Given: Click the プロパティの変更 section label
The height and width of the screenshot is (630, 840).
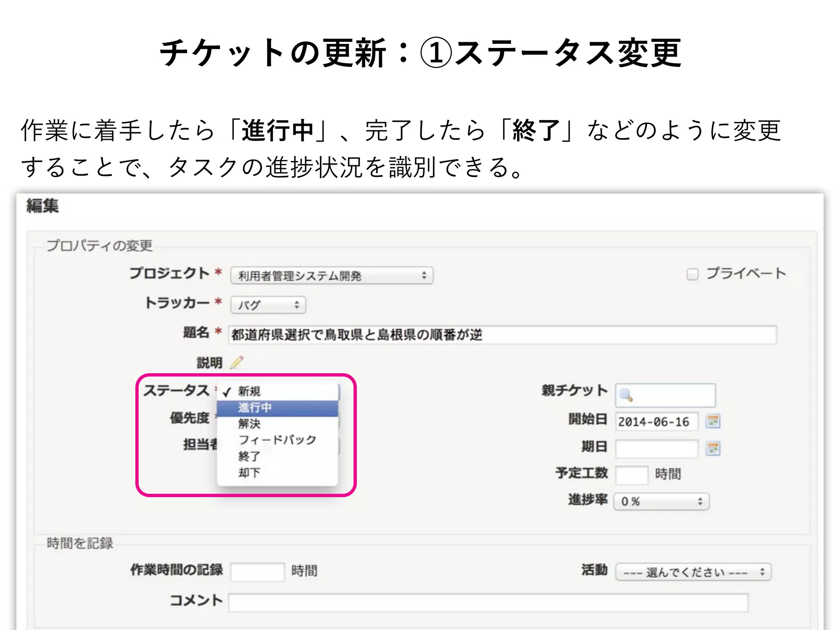Looking at the screenshot, I should click(99, 245).
